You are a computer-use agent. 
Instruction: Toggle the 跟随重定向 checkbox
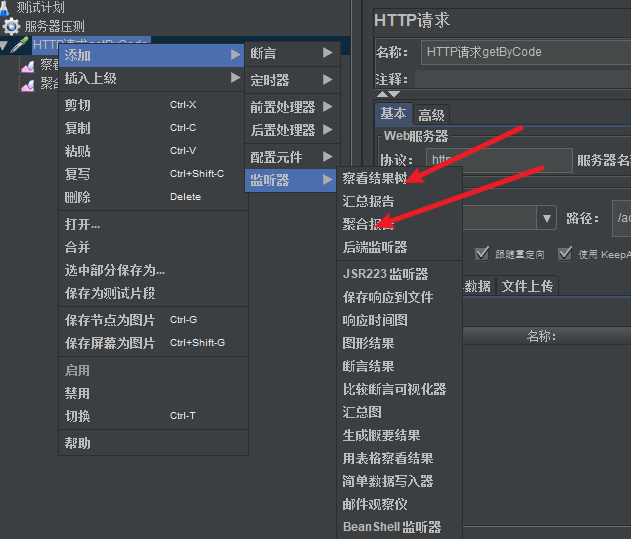(x=482, y=254)
